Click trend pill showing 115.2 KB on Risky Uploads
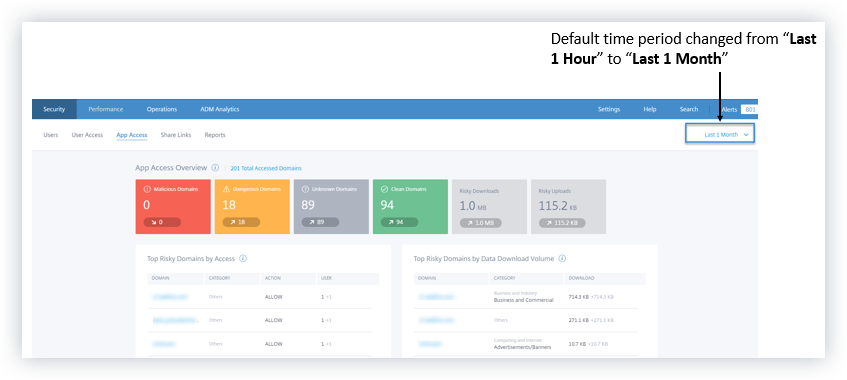Screen dimensions: 847x380 click(x=562, y=223)
